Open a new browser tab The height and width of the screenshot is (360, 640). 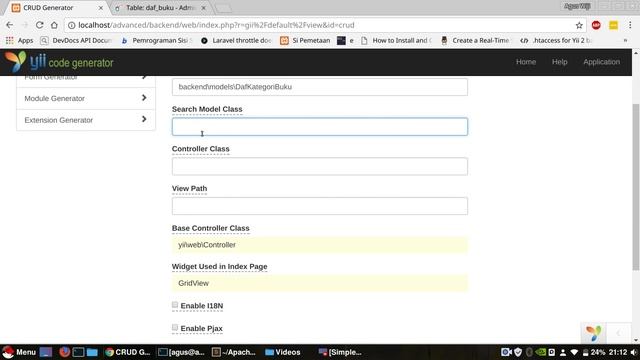pos(223,8)
